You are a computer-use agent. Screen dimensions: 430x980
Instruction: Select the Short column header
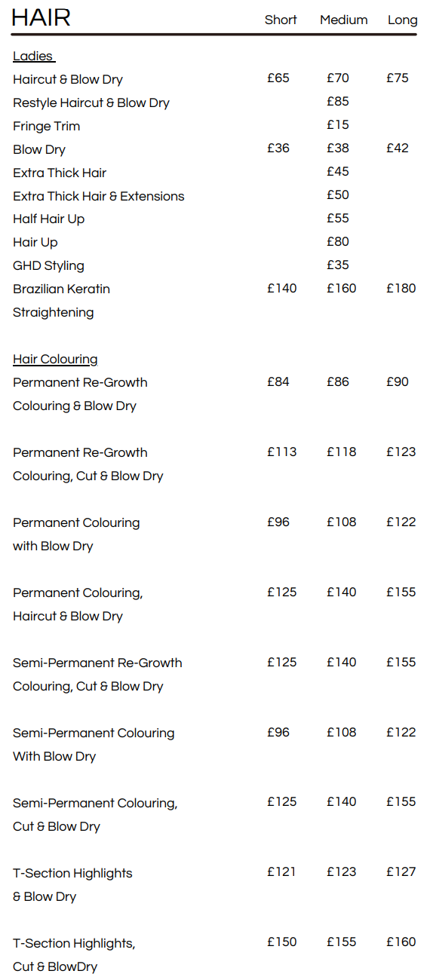(281, 20)
